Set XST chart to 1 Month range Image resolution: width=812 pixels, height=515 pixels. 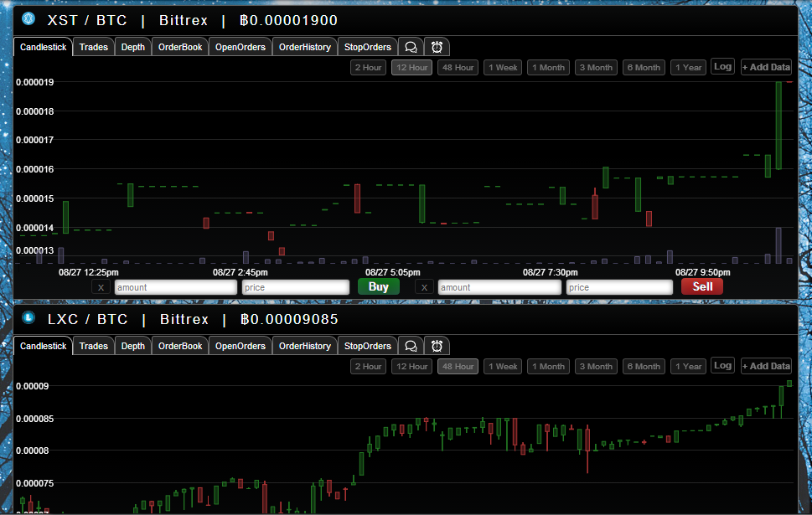(x=548, y=67)
